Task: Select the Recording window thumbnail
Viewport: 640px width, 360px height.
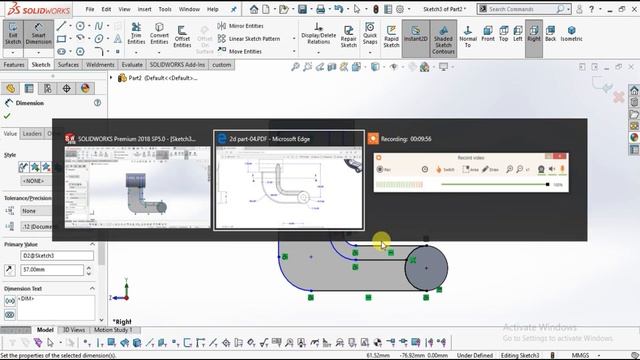Action: pyautogui.click(x=471, y=163)
